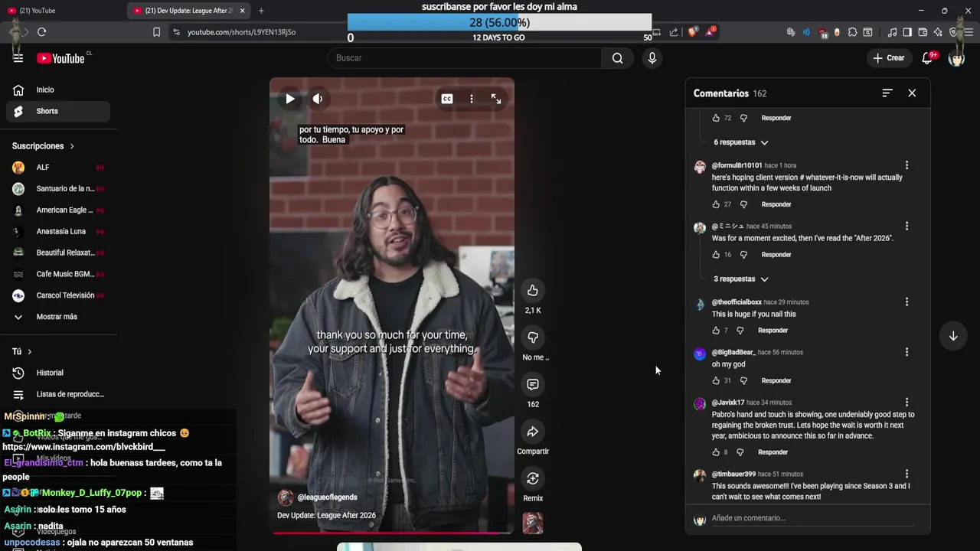This screenshot has height=551, width=980.
Task: Play the Shorts video
Action: tap(289, 99)
